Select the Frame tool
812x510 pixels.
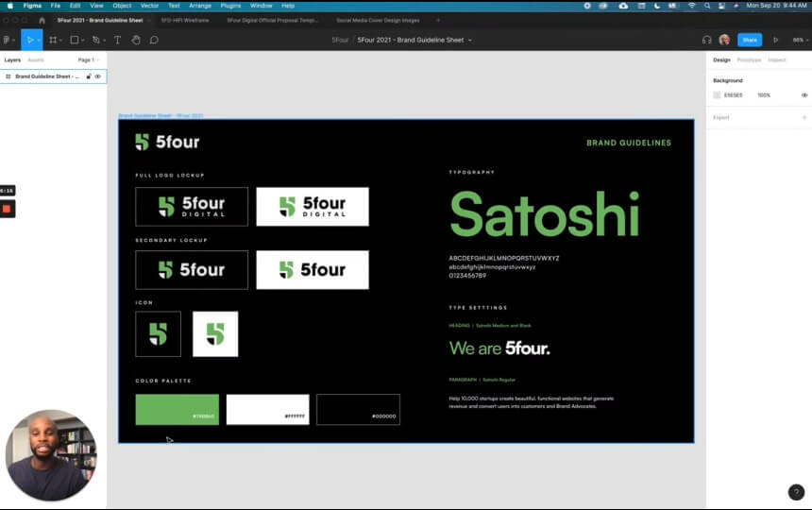click(53, 40)
